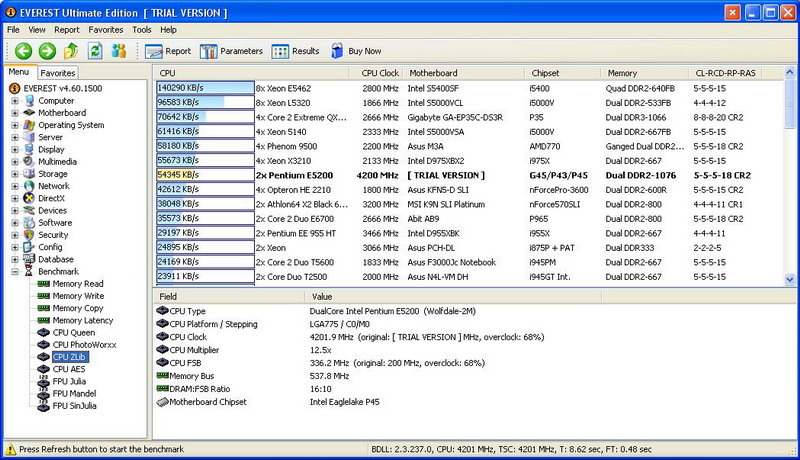
Task: Select the Software tree icon
Action: click(x=29, y=223)
